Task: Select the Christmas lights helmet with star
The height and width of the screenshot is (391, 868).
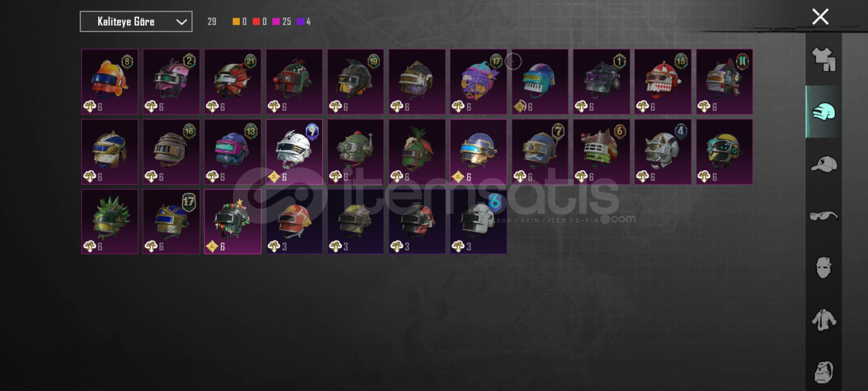Action: 233,222
